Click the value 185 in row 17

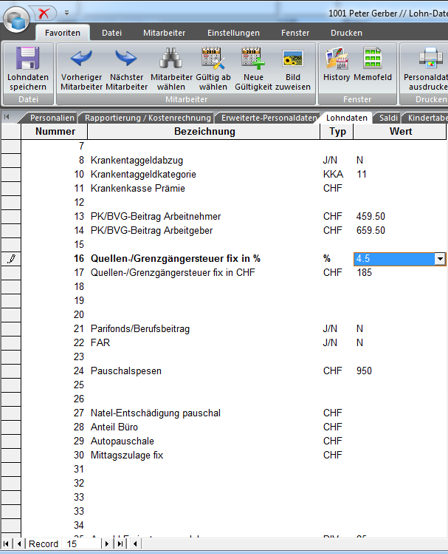coord(364,272)
